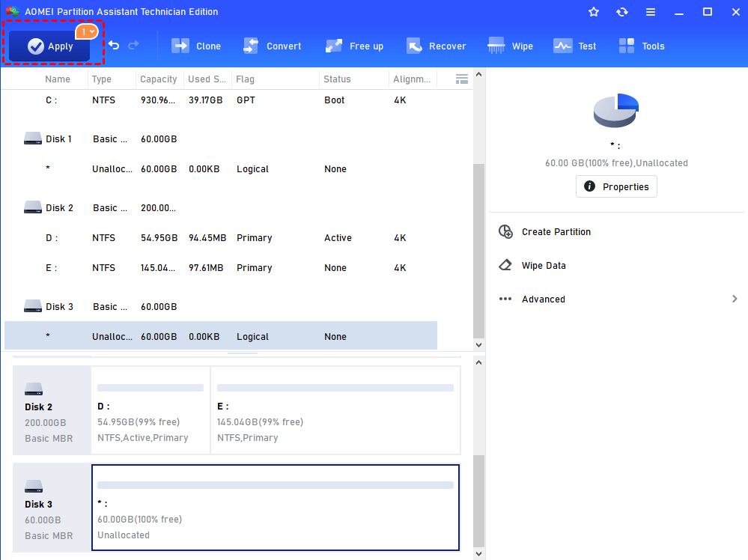This screenshot has height=560, width=748.
Task: Open the Recover menu
Action: 436,46
